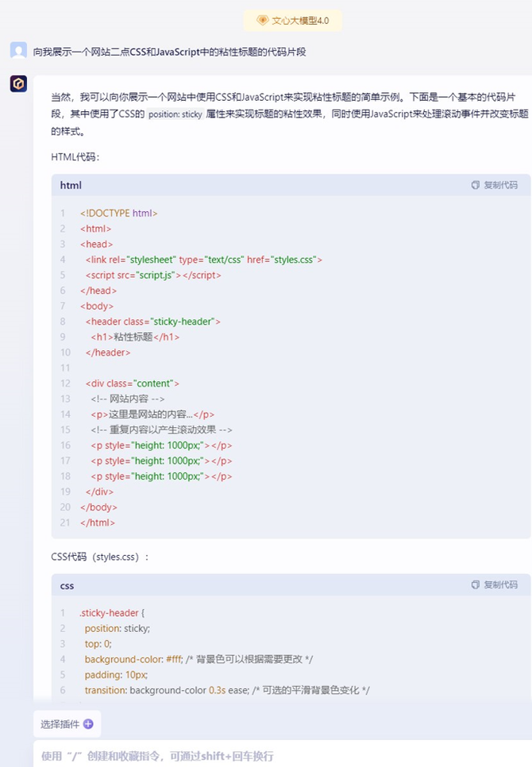
Task: Click the 文心大模型4.0 model label
Action: point(300,21)
